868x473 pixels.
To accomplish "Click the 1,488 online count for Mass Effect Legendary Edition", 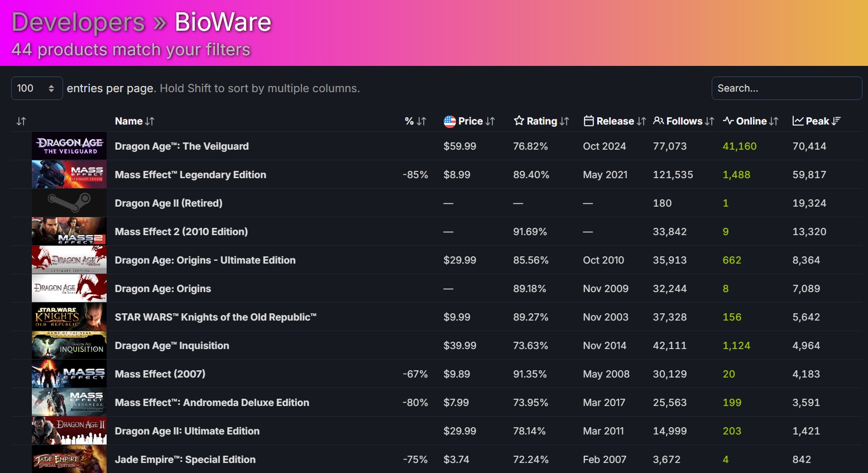I will coord(736,174).
